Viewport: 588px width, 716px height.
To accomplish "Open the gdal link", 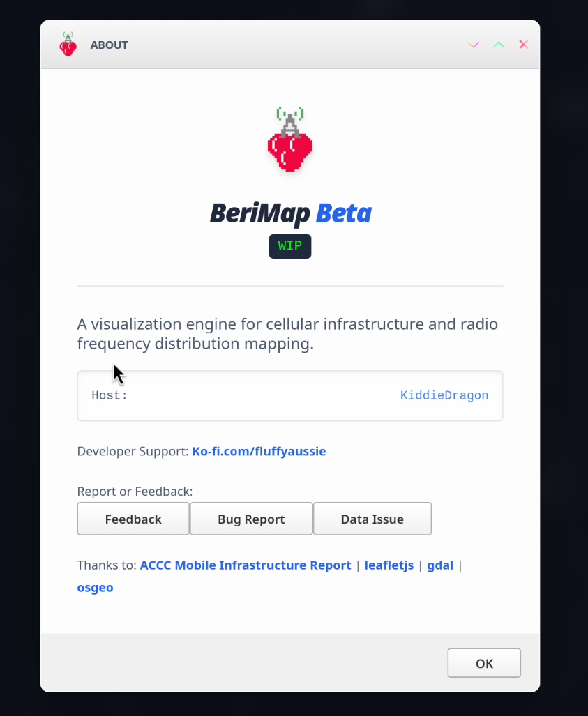I will pyautogui.click(x=440, y=565).
